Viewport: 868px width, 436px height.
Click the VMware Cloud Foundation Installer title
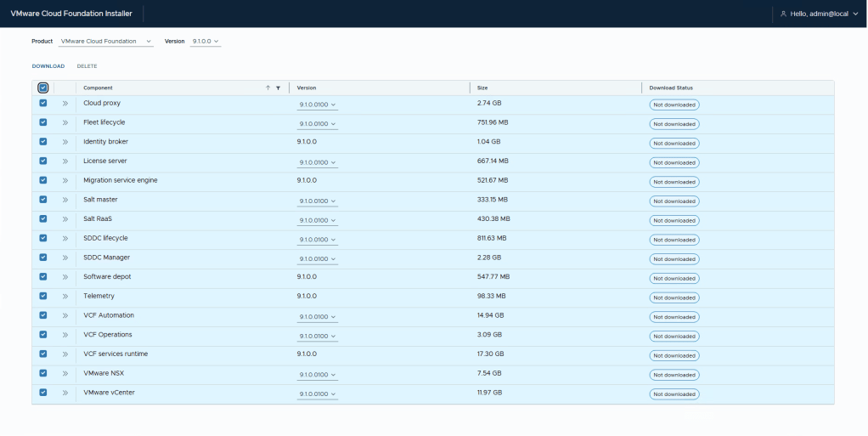(71, 14)
